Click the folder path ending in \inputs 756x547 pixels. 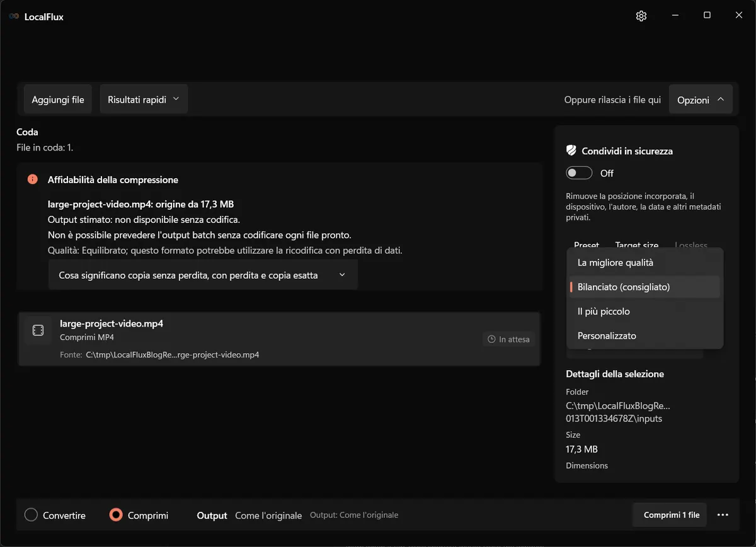point(618,412)
